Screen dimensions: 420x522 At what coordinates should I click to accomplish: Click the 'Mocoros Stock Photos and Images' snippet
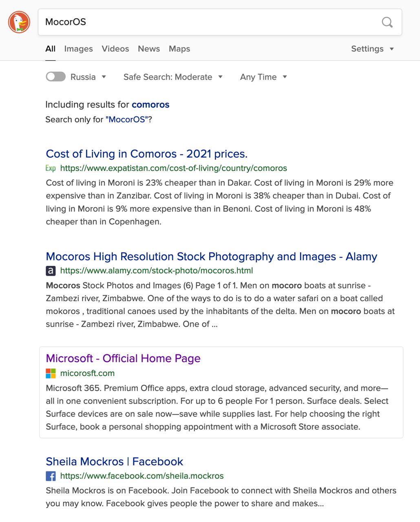pos(220,305)
